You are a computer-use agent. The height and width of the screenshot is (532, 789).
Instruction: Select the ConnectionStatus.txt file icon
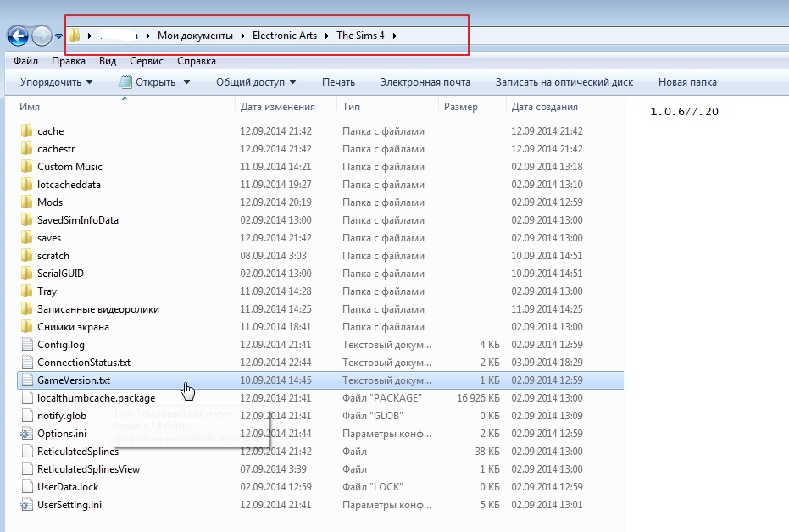pyautogui.click(x=27, y=362)
